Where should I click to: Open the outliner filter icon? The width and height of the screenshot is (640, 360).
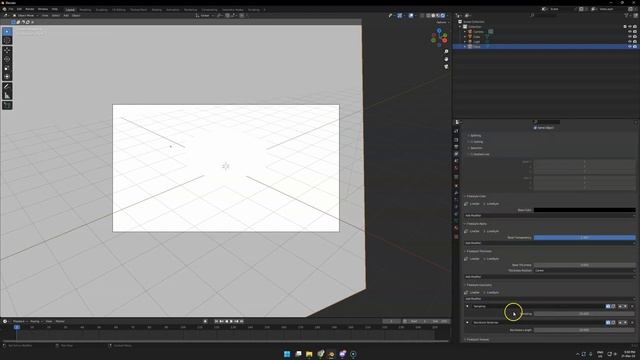click(627, 16)
